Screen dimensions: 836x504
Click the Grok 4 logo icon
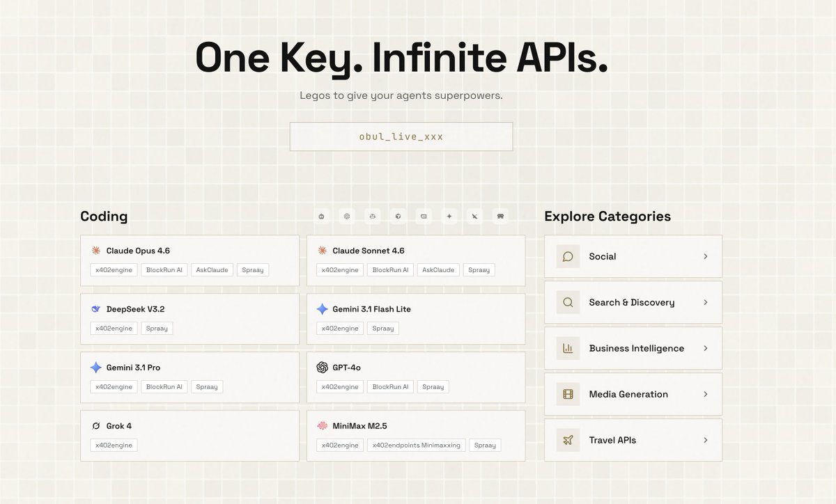point(96,426)
